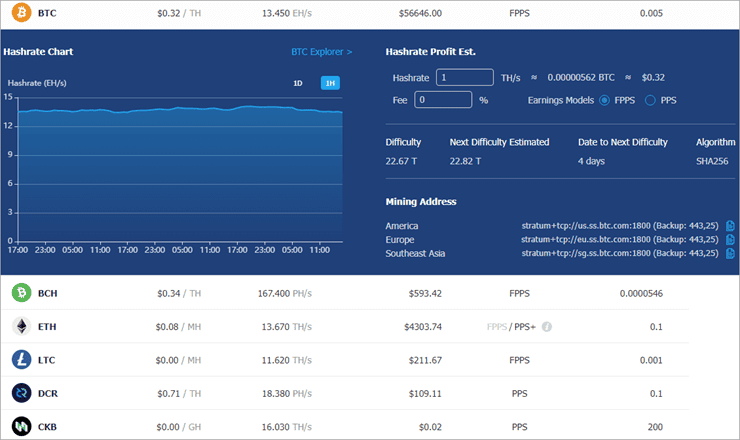Click the ETH coin icon
The height and width of the screenshot is (440, 740).
[x=21, y=327]
